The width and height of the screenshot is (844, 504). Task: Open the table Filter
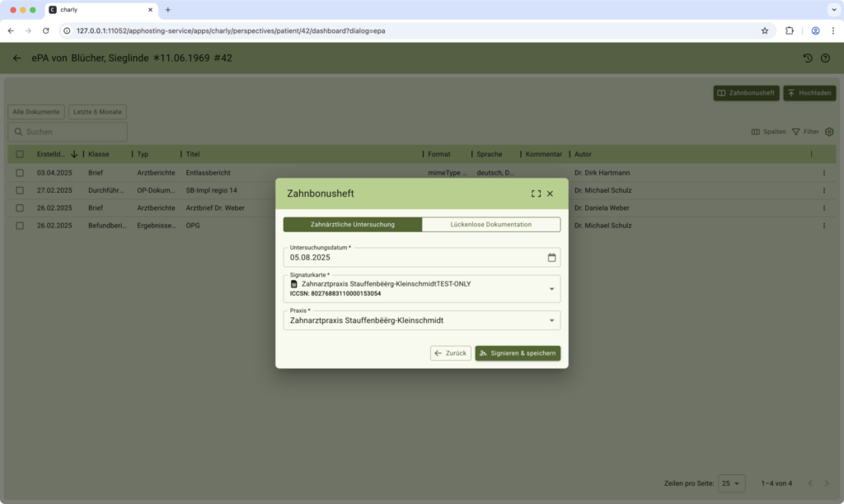click(x=805, y=132)
